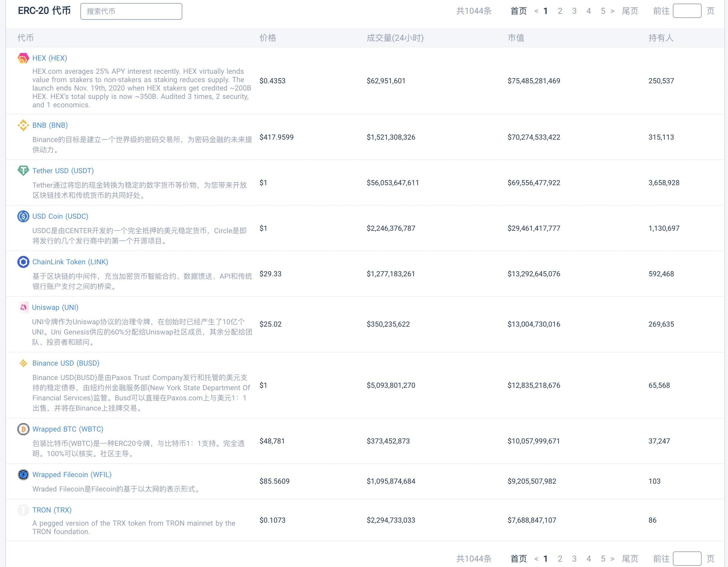Go to page 3 in bottom pagination
The height and width of the screenshot is (567, 728).
(x=574, y=559)
